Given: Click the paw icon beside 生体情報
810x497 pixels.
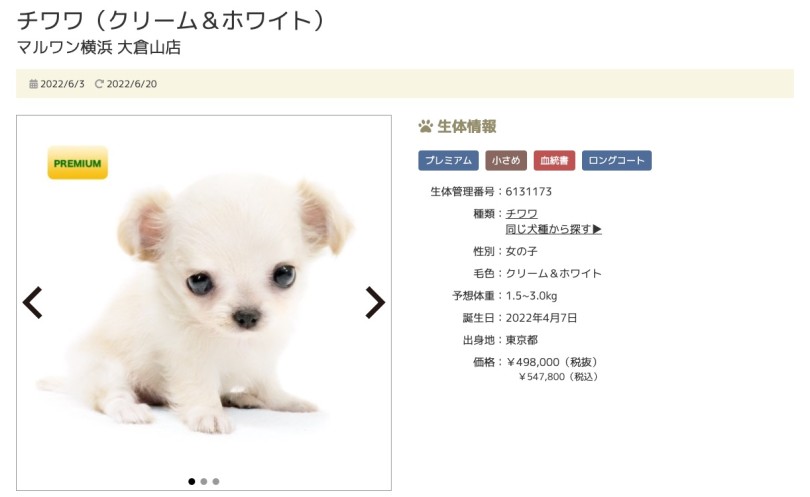Looking at the screenshot, I should tap(425, 127).
